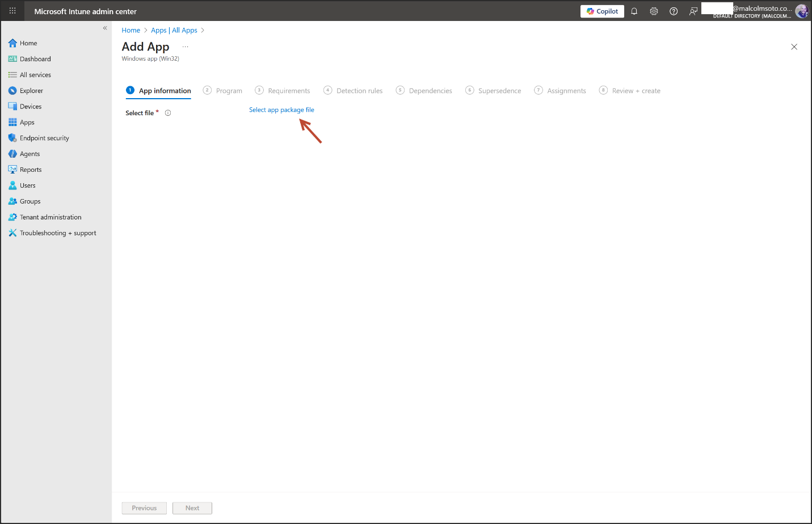Launch the Copilot button
The height and width of the screenshot is (524, 812).
602,11
